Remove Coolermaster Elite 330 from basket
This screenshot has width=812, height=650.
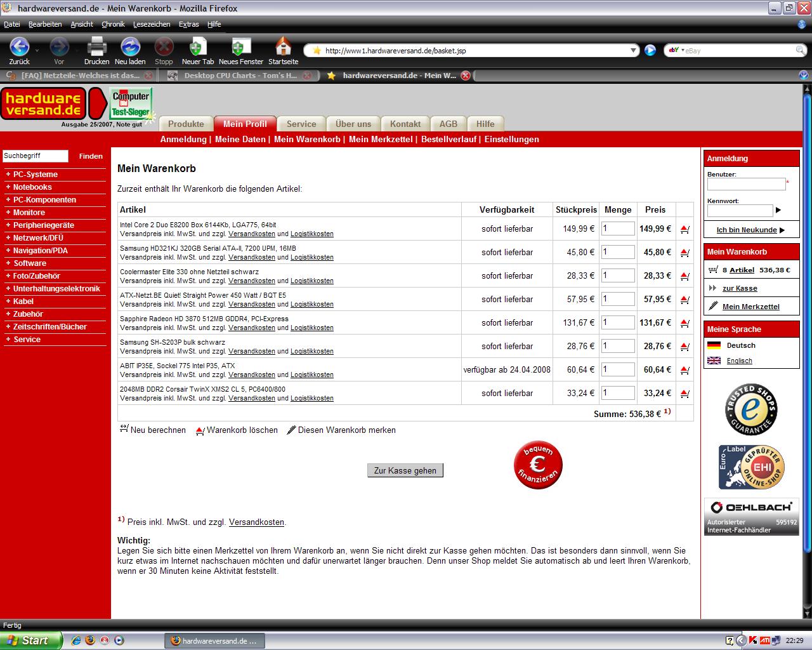click(684, 276)
